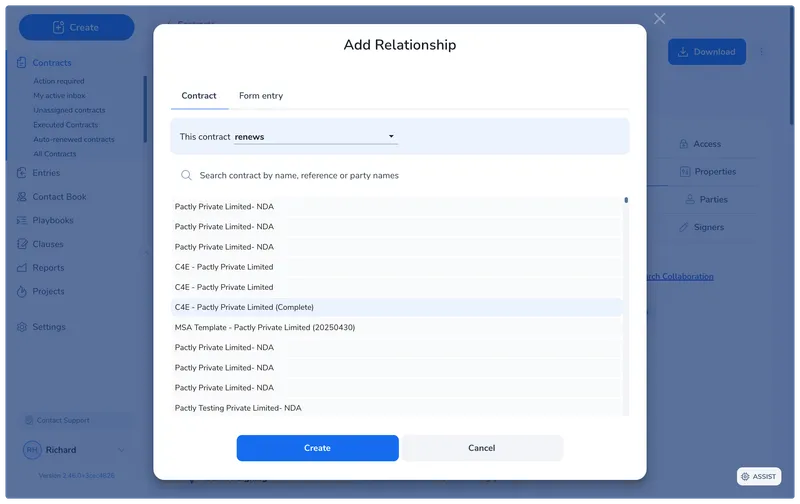Click the version number text in sidebar
The width and height of the screenshot is (800, 504).
(77, 475)
